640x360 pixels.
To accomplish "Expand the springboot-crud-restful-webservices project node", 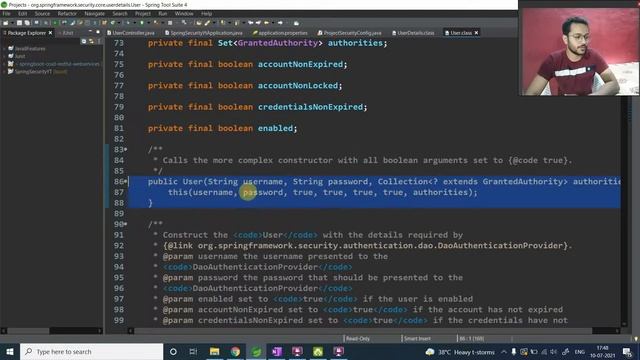I will tap(4, 64).
